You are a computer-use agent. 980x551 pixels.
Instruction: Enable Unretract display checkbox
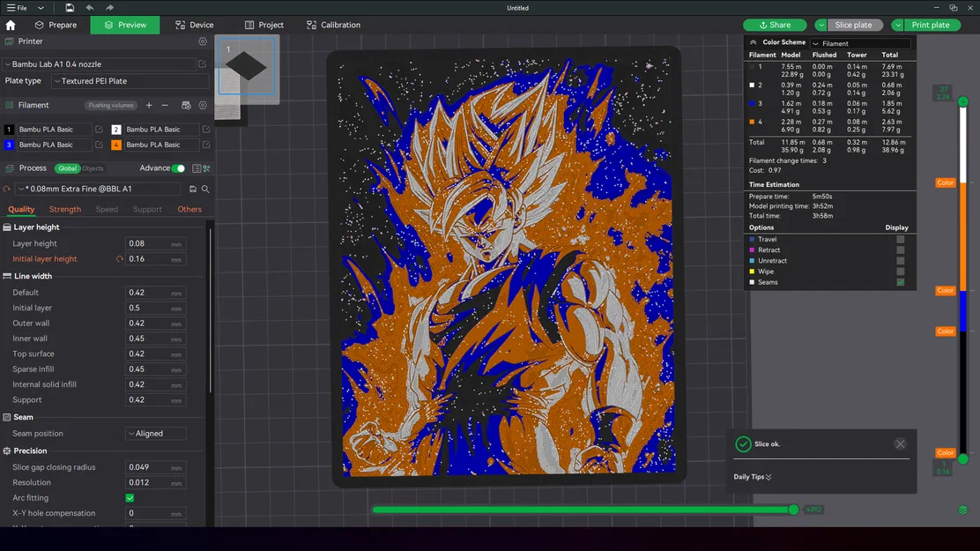pos(900,261)
